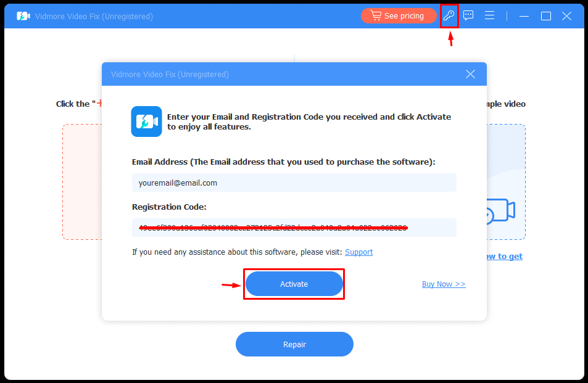Maximize the Vidmore window
Screen dimensions: 588x383
[545, 16]
